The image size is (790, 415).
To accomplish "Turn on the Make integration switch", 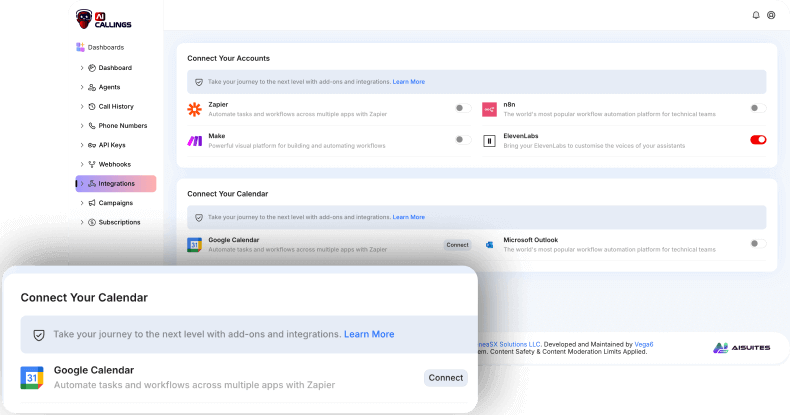I will pos(463,140).
